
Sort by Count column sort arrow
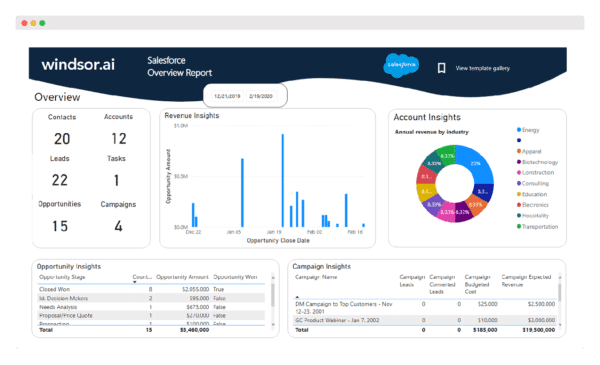coord(135,282)
